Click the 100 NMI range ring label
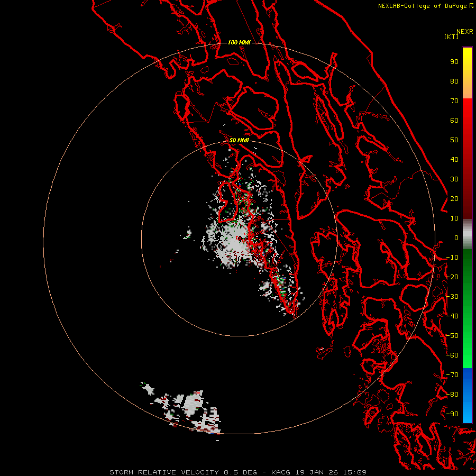Screen dimensions: 476x476 [239, 42]
